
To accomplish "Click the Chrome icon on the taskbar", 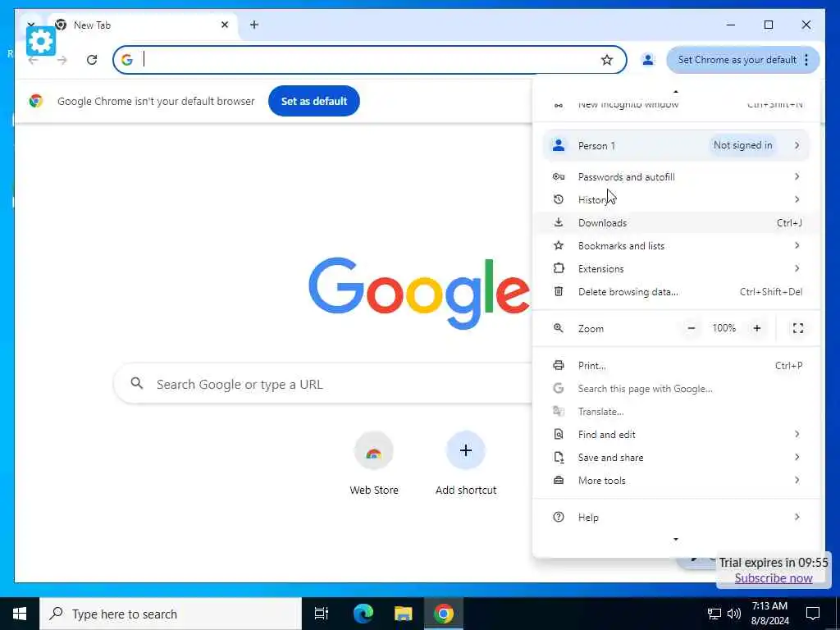I will click(444, 614).
